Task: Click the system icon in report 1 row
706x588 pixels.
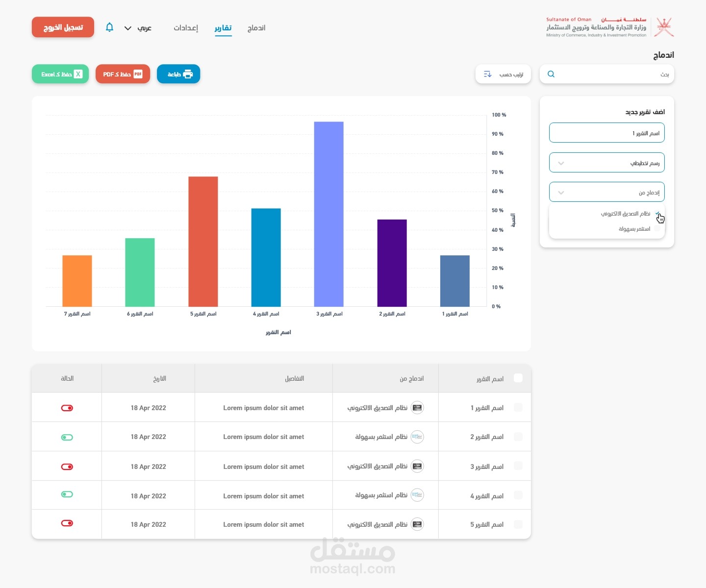Action: pyautogui.click(x=417, y=408)
